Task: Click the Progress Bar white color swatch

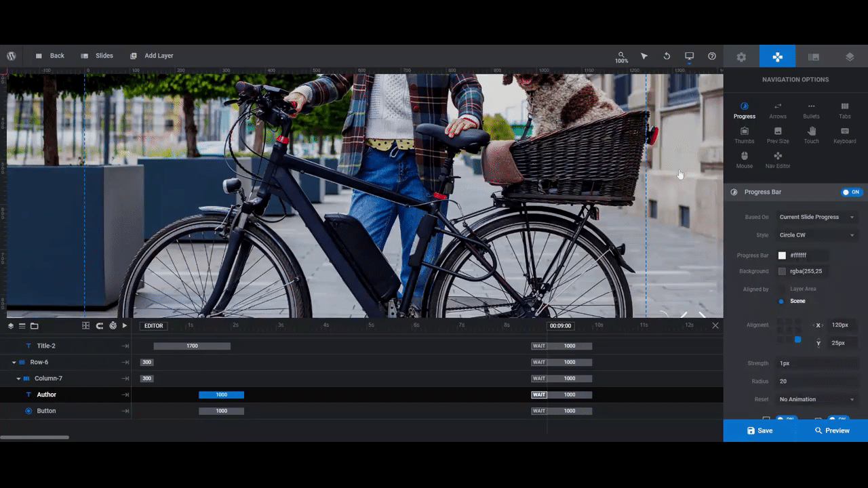Action: (x=782, y=256)
